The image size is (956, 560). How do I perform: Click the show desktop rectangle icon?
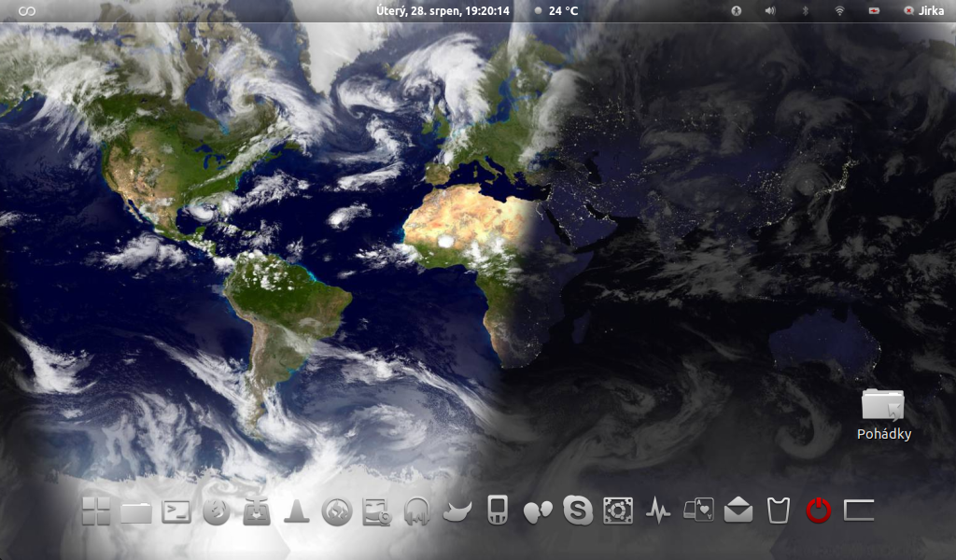pos(859,511)
